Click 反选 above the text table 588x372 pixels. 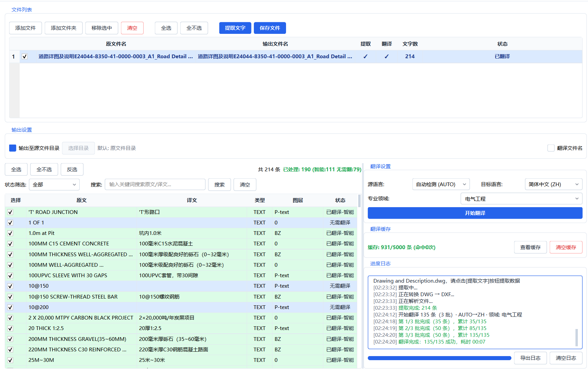point(72,169)
